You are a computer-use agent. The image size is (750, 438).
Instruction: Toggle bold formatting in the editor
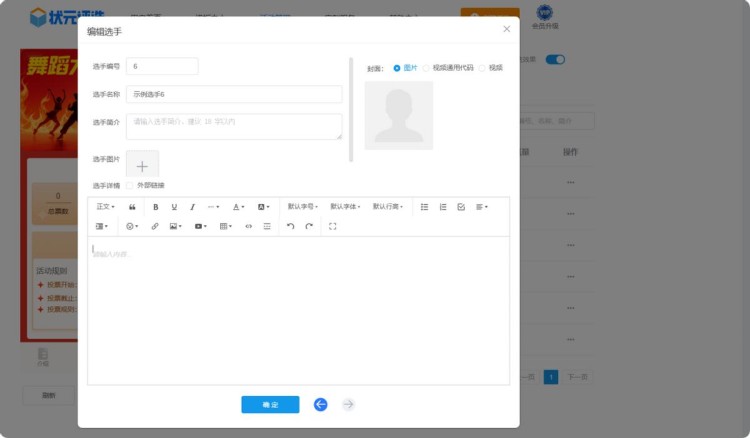click(155, 207)
